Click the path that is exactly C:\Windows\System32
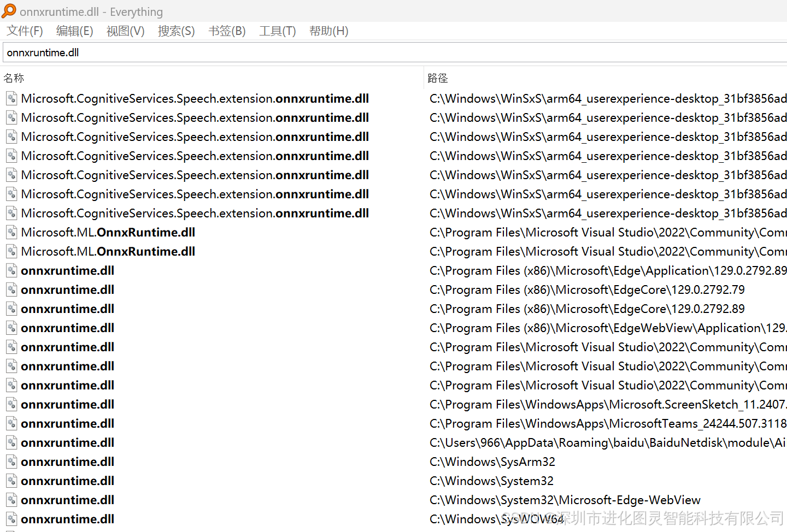The height and width of the screenshot is (532, 787). click(x=492, y=481)
